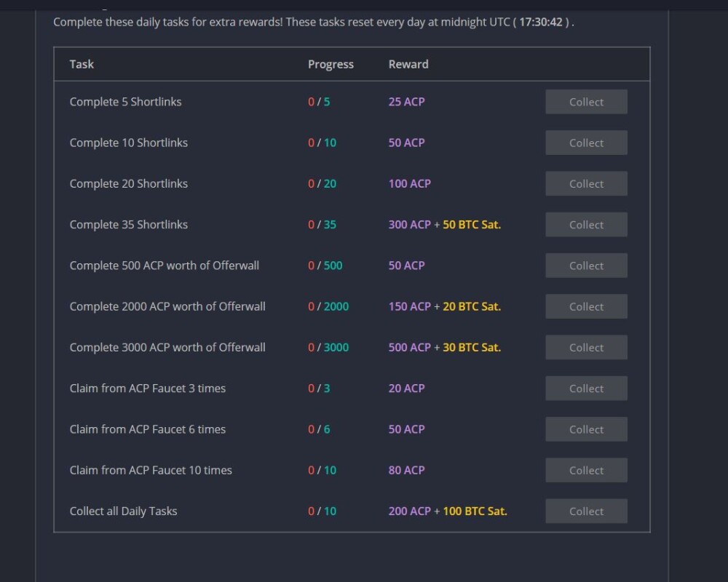Click the Progress column header

331,64
